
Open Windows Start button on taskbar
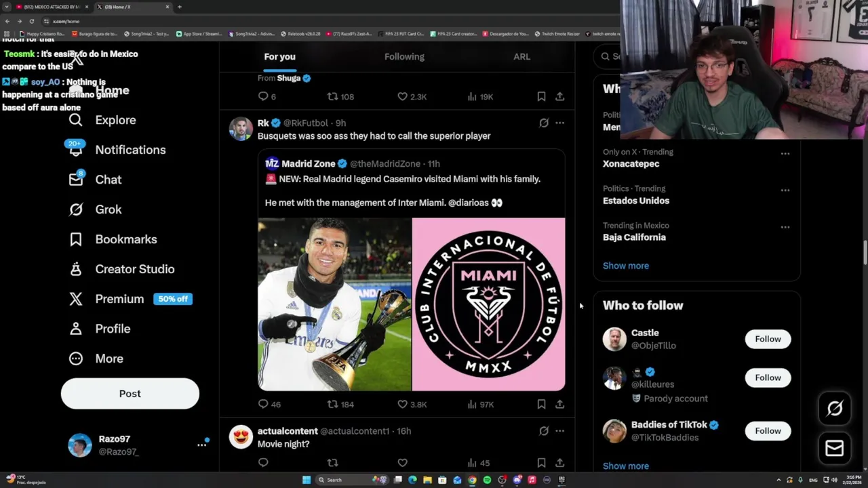(307, 480)
